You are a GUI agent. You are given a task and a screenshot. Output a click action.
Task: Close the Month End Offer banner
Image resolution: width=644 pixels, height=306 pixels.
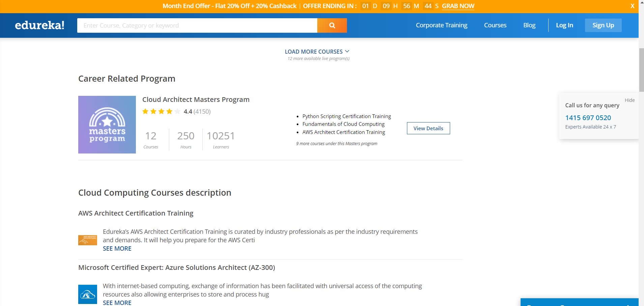point(633,6)
